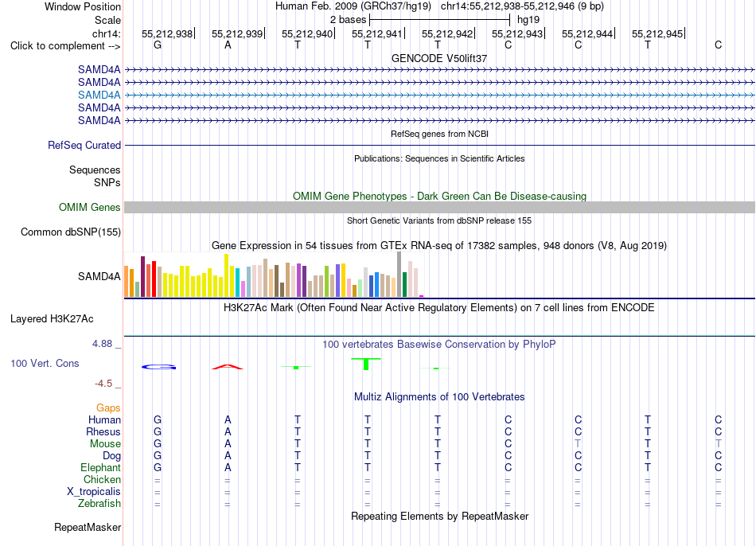
Task: Click the chr14:55,212,938-55,212,946 position text
Action: [522, 6]
